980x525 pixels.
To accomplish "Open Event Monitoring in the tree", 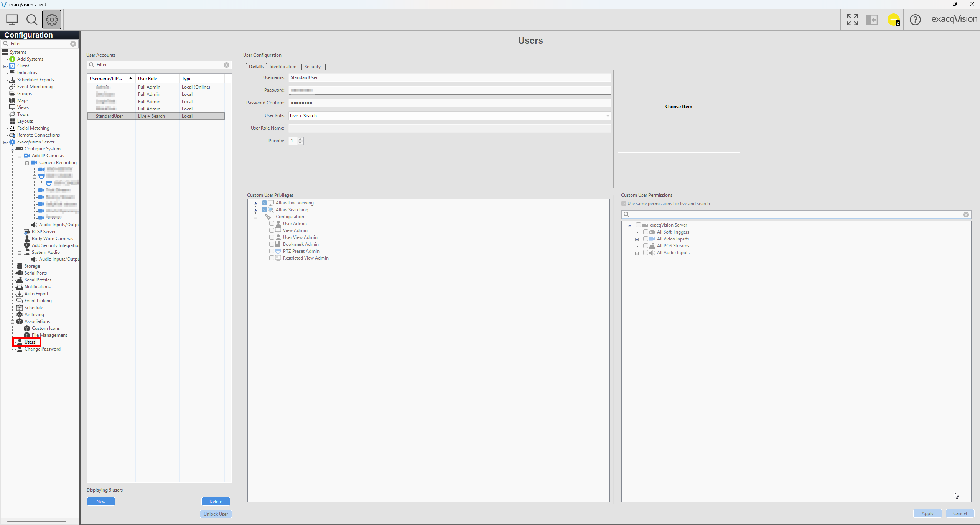I will coord(35,87).
